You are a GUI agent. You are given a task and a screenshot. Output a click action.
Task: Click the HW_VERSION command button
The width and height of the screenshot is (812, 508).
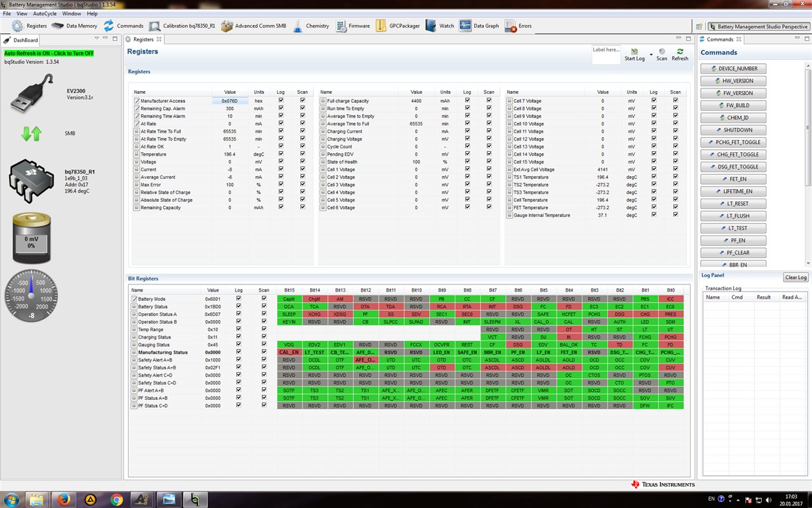(733, 80)
